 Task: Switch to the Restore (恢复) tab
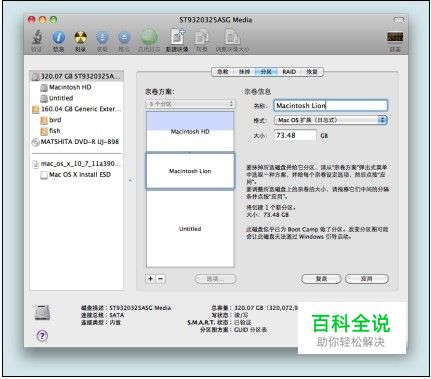tap(312, 72)
